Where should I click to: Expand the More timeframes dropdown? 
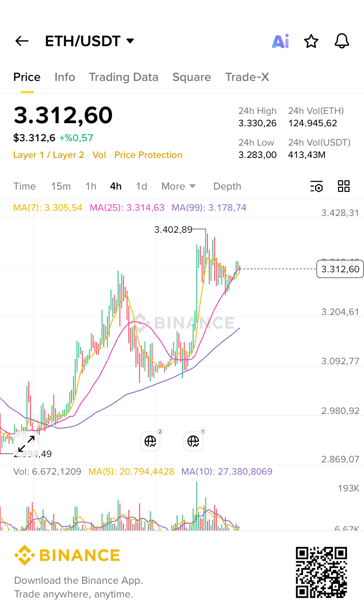[x=178, y=187]
